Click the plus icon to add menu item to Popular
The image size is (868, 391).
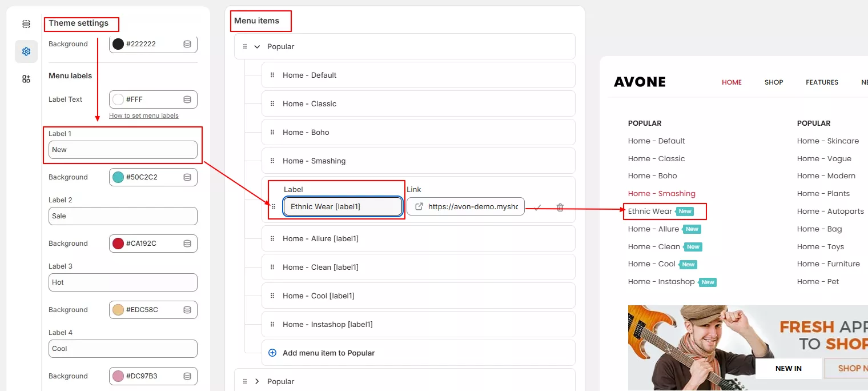coord(272,353)
